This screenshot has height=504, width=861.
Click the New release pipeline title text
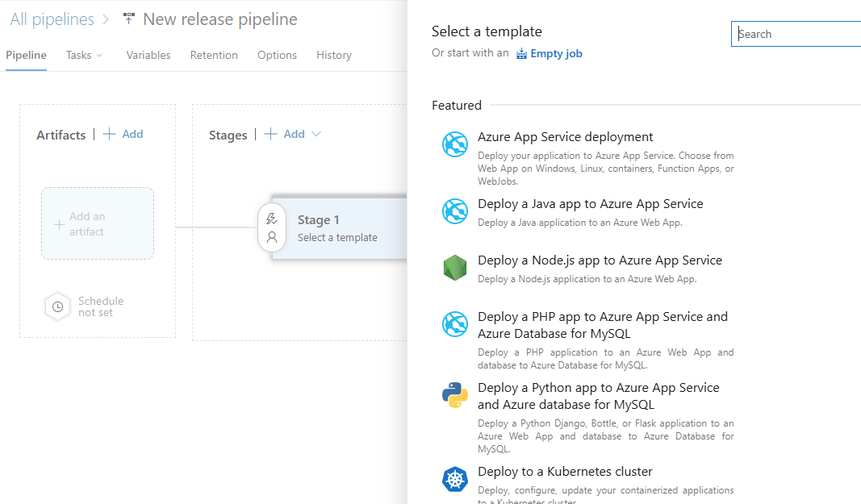tap(220, 19)
